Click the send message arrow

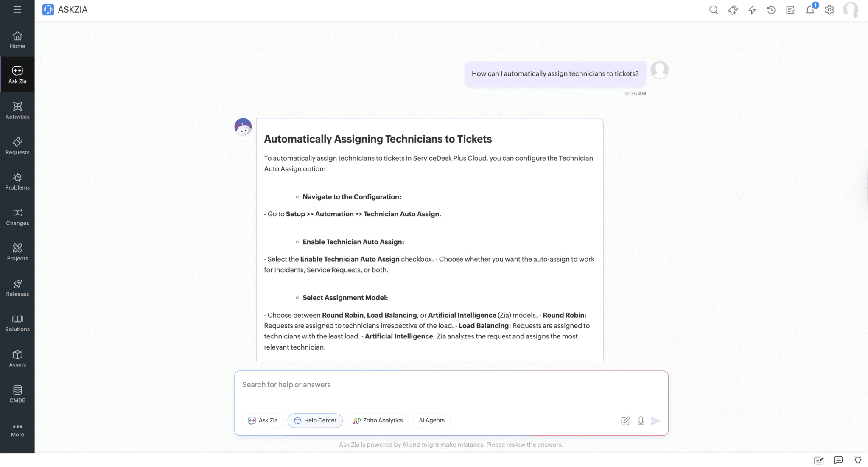655,420
